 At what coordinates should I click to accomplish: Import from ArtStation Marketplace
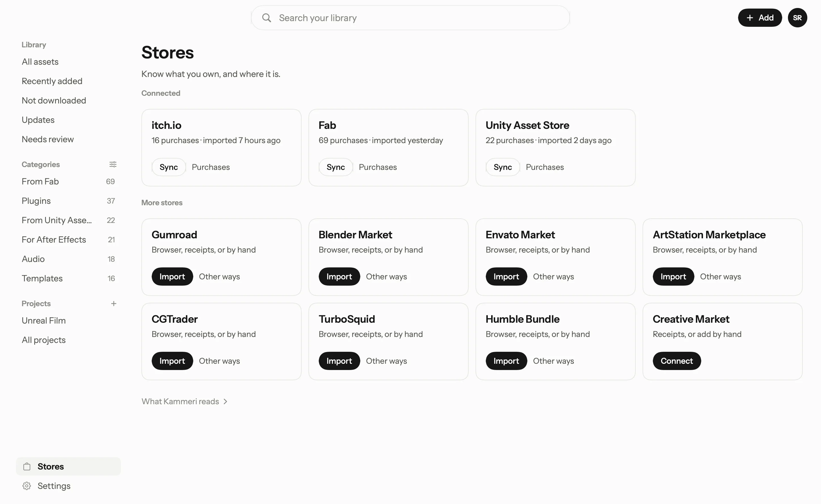tap(673, 276)
